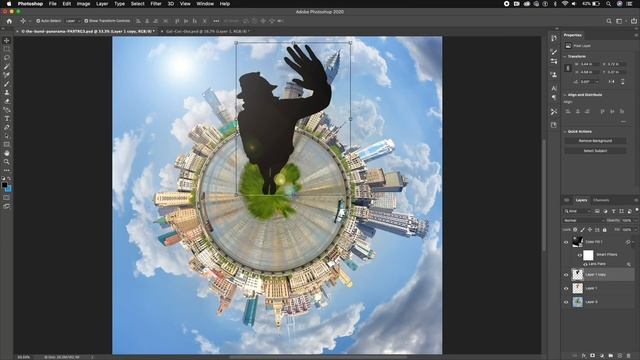The width and height of the screenshot is (640, 360).
Task: Toggle Show Transform Controls checkbox
Action: (x=86, y=21)
